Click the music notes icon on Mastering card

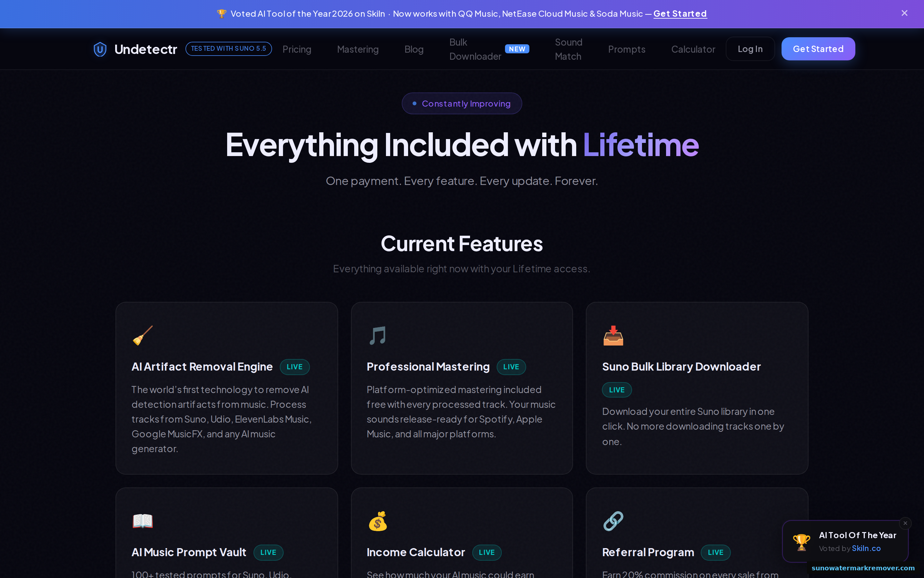pos(377,335)
